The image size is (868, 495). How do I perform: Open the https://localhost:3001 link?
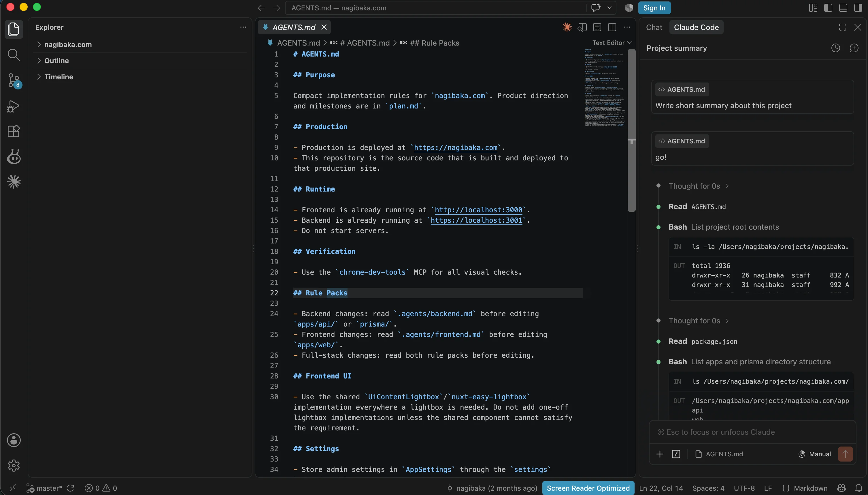pos(476,220)
